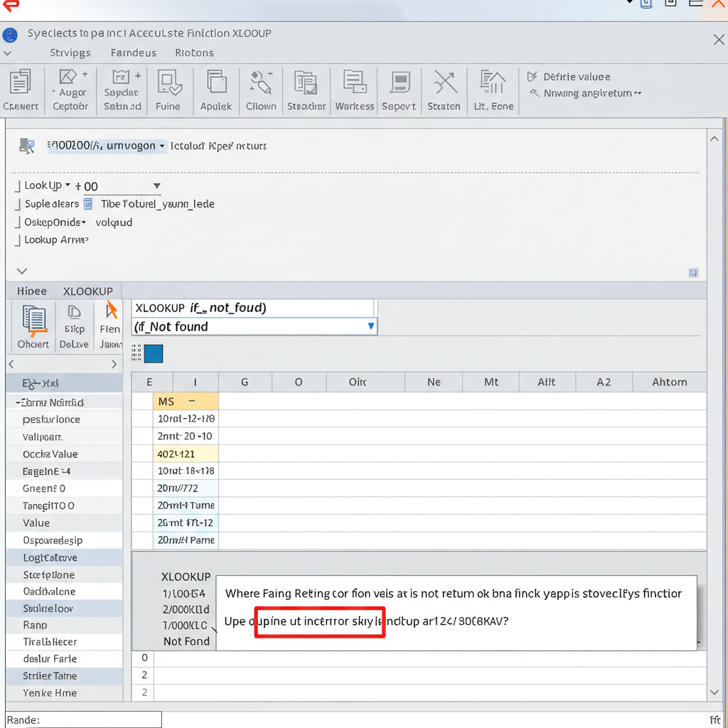Click the blue color square
Screen dimensions: 728x728
tap(154, 354)
